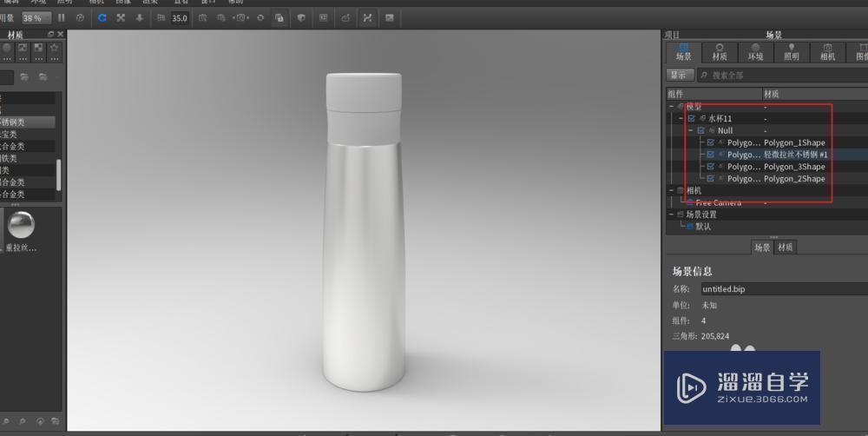Screen dimensions: 868x436
Task: Click the add camera icon
Action: pos(202,17)
